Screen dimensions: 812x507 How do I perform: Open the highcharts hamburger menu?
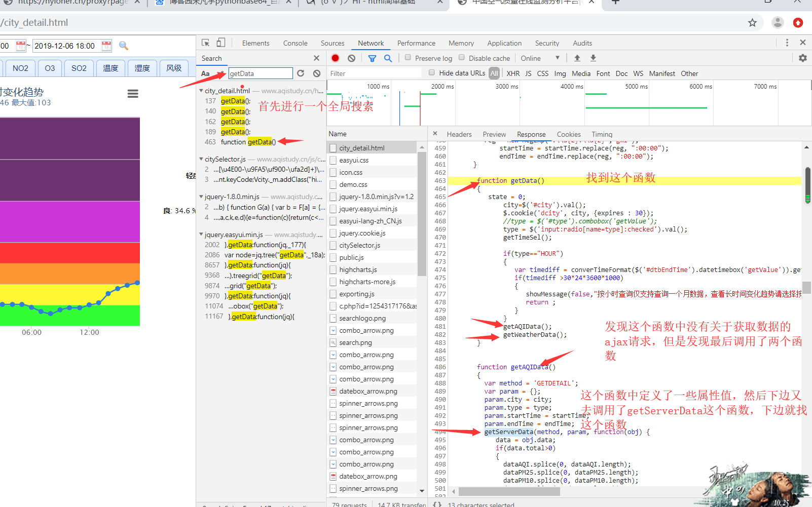(x=133, y=94)
